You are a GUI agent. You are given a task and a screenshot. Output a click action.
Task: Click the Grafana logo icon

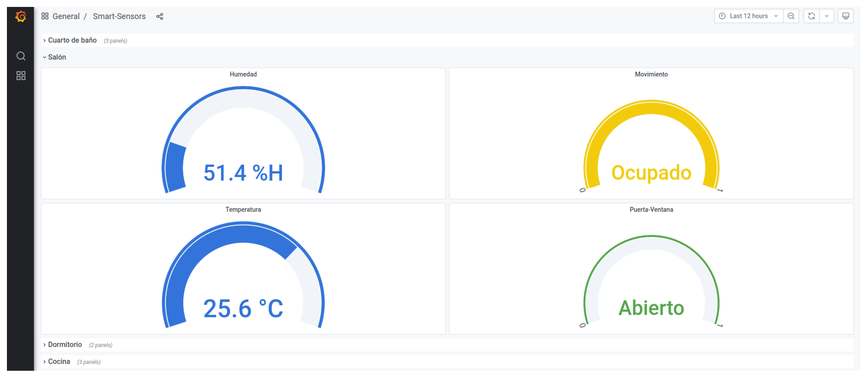pyautogui.click(x=20, y=16)
